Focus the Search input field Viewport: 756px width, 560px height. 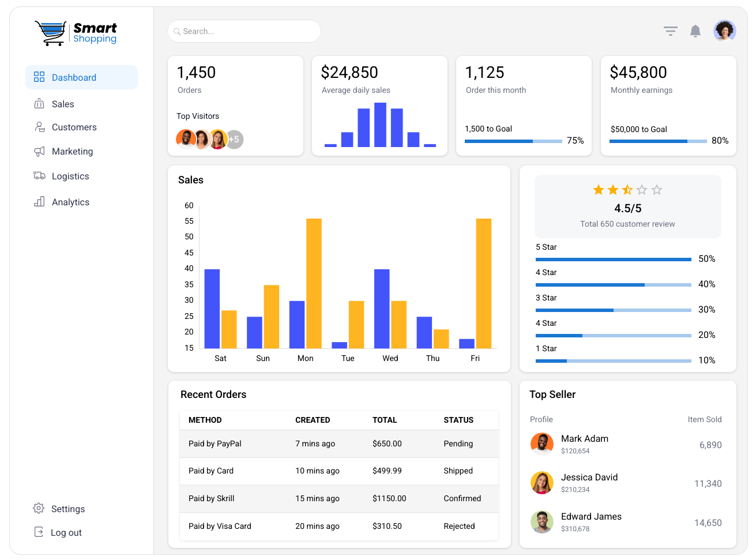click(x=244, y=31)
